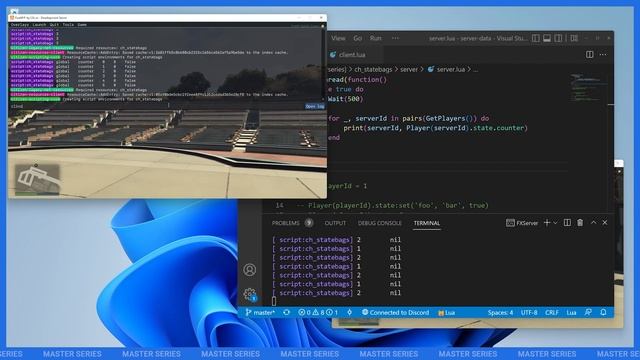Image resolution: width=640 pixels, height=360 pixels.
Task: Focus the FiveM console command input field
Action: pyautogui.click(x=157, y=106)
